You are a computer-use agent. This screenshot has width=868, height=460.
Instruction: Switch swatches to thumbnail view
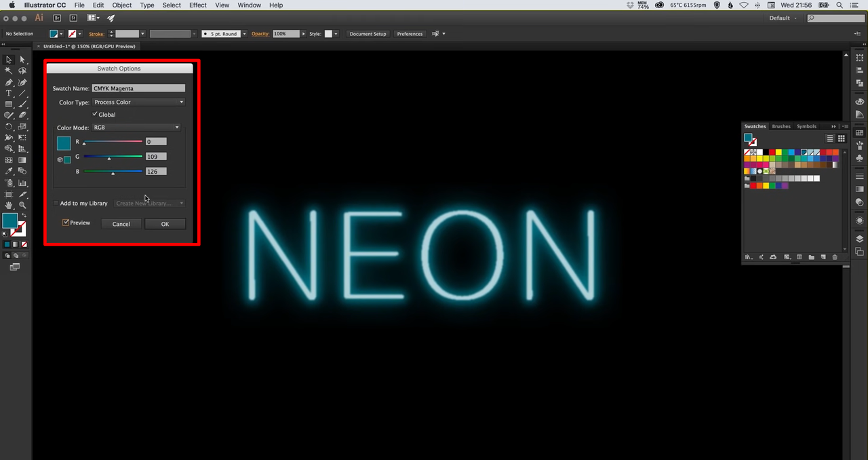tap(842, 138)
